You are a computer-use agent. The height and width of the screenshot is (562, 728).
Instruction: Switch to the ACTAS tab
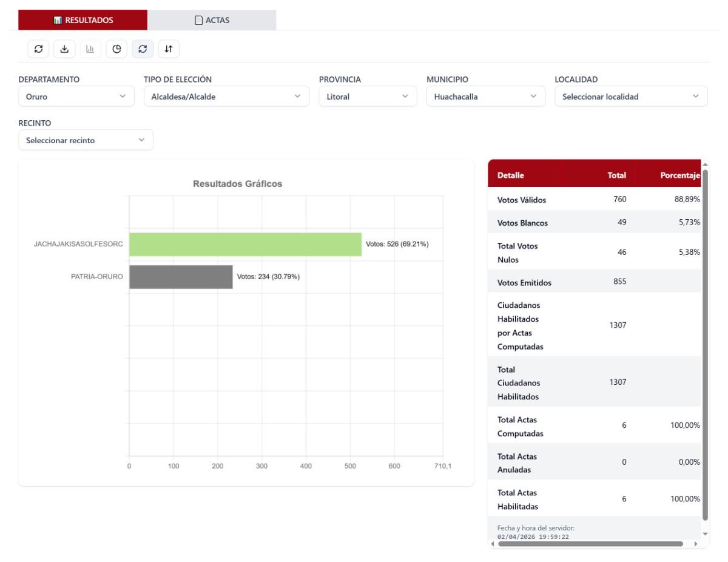point(212,20)
